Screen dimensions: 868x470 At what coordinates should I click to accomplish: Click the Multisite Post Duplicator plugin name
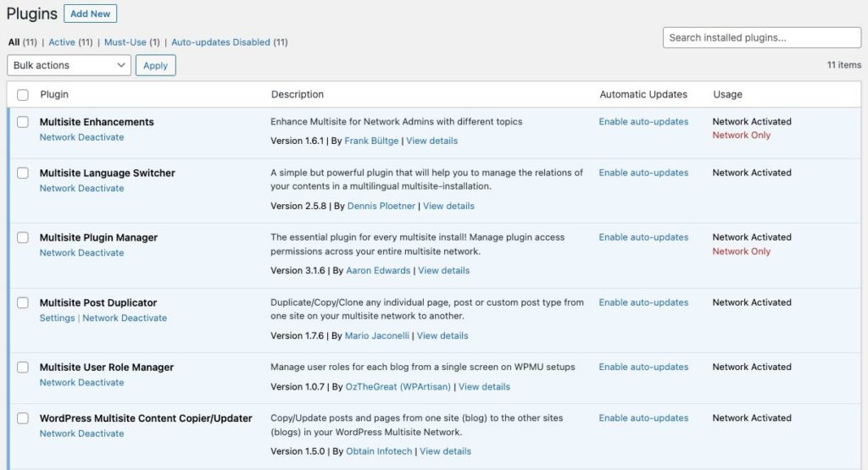[x=98, y=303]
